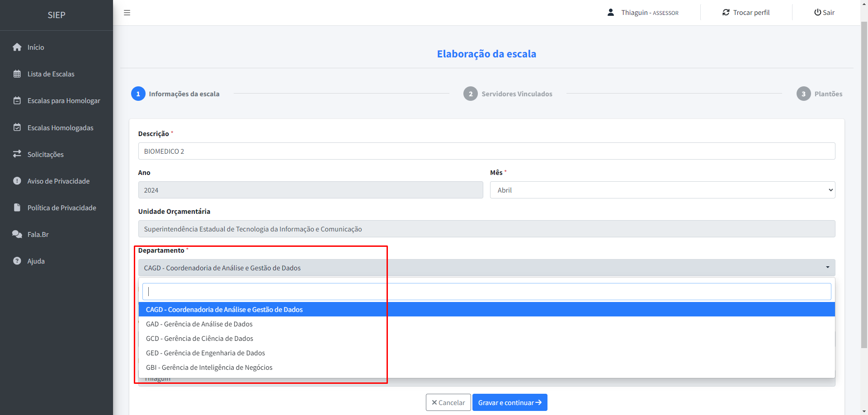Click the Unidade Orçamentária field

pyautogui.click(x=486, y=229)
